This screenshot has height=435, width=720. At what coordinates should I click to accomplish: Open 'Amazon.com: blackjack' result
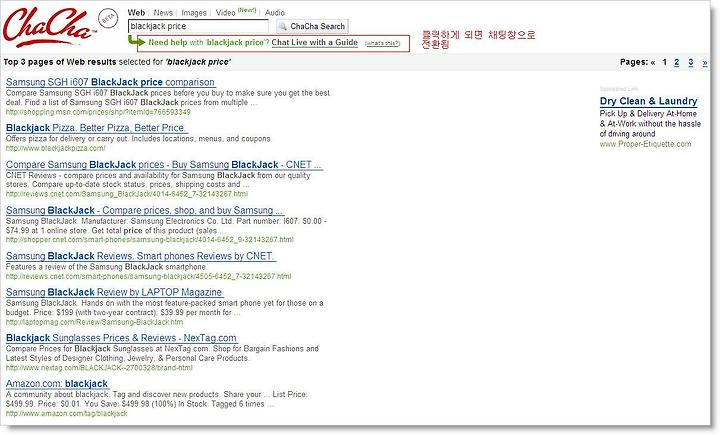point(57,384)
